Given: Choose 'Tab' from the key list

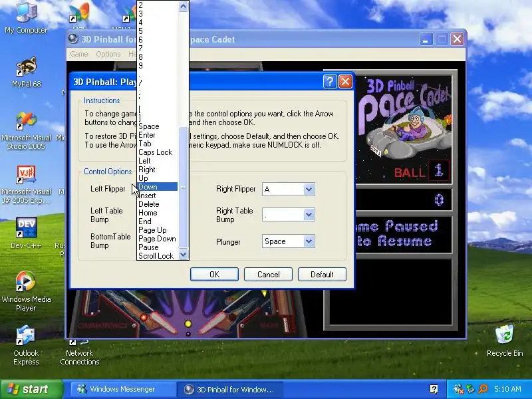Looking at the screenshot, I should [158, 144].
